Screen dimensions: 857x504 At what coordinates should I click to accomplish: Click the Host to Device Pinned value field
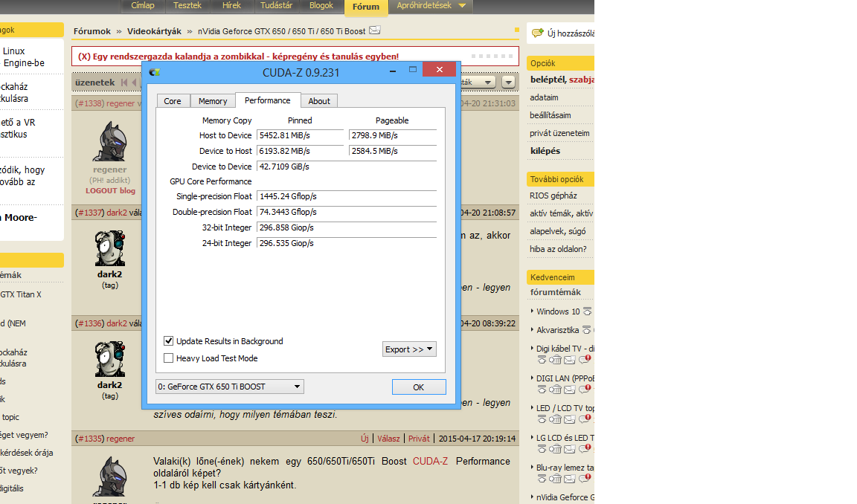pyautogui.click(x=300, y=135)
